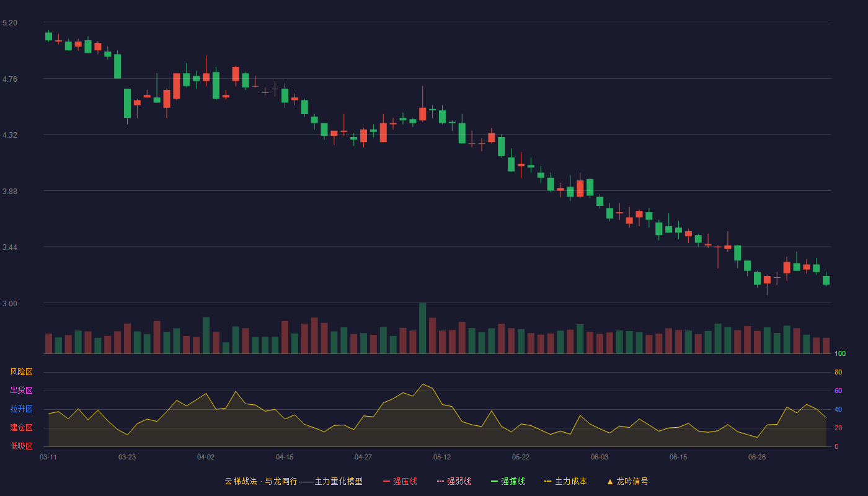Click the red 强压线 legend line marker
Image resolution: width=868 pixels, height=496 pixels.
click(386, 481)
